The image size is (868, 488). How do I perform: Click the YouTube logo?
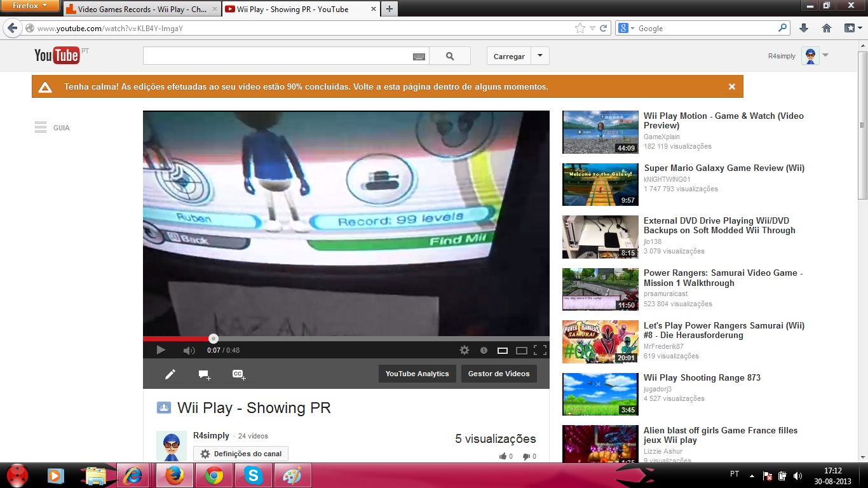pyautogui.click(x=57, y=56)
